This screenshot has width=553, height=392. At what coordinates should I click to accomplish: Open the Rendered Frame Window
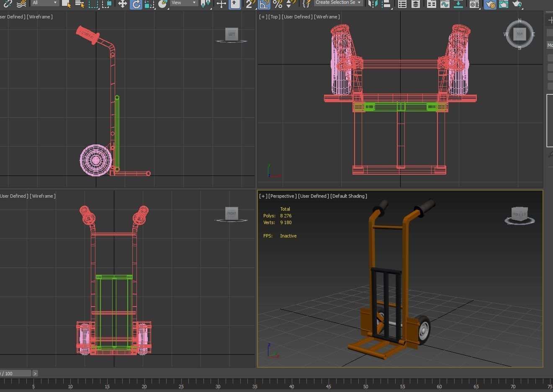(x=503, y=4)
